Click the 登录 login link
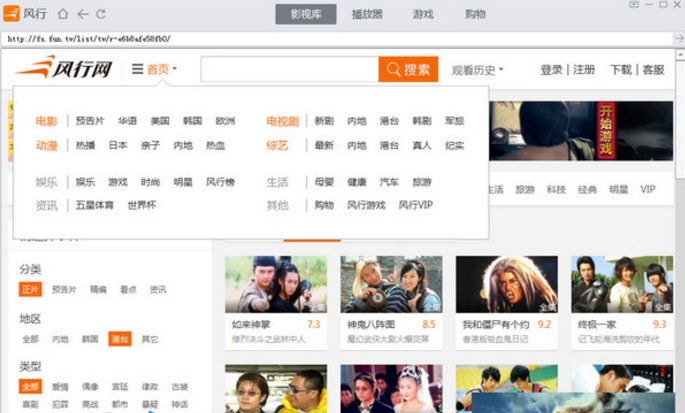Image resolution: width=685 pixels, height=413 pixels. [551, 70]
